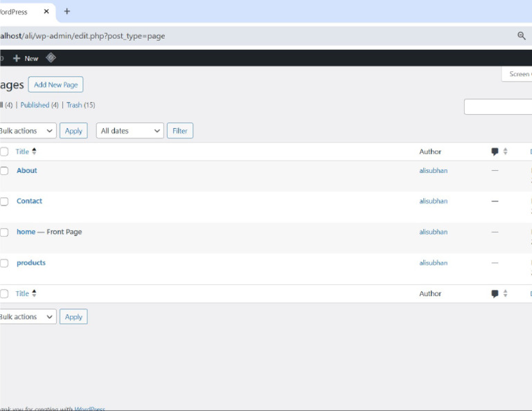Image resolution: width=532 pixels, height=411 pixels.
Task: Click the Filter button
Action: point(180,131)
